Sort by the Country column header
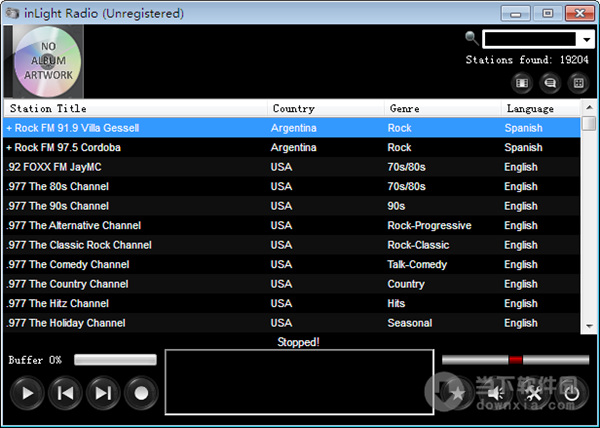Image resolution: width=600 pixels, height=428 pixels. click(326, 109)
